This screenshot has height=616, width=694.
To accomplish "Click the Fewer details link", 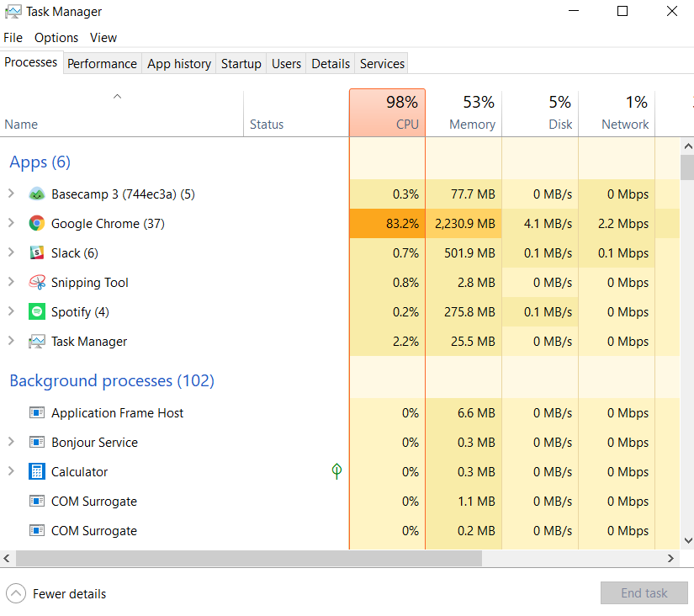I will tap(70, 594).
